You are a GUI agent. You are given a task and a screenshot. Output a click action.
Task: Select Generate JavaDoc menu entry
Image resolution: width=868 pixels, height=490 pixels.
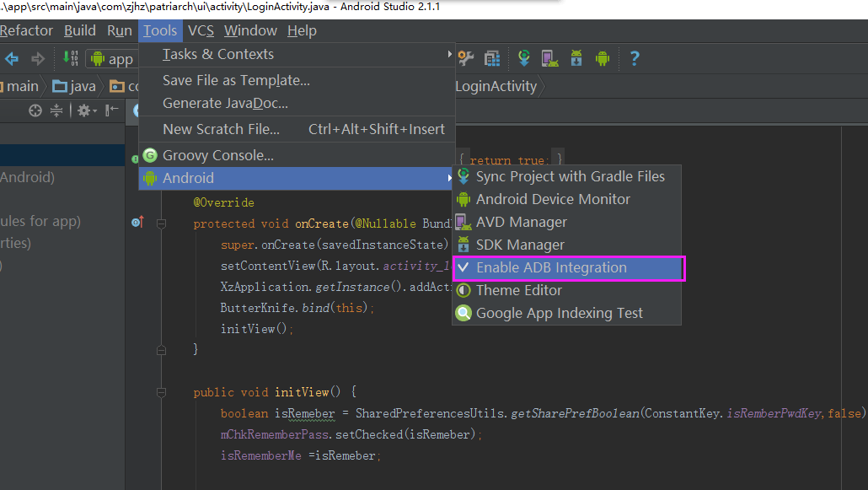297,103
